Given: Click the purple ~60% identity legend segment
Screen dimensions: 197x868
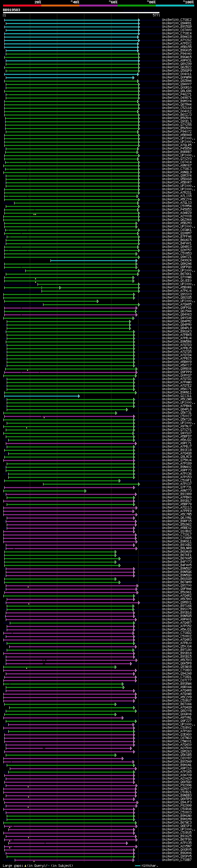Looking at the screenshot, I should [x=98, y=6].
